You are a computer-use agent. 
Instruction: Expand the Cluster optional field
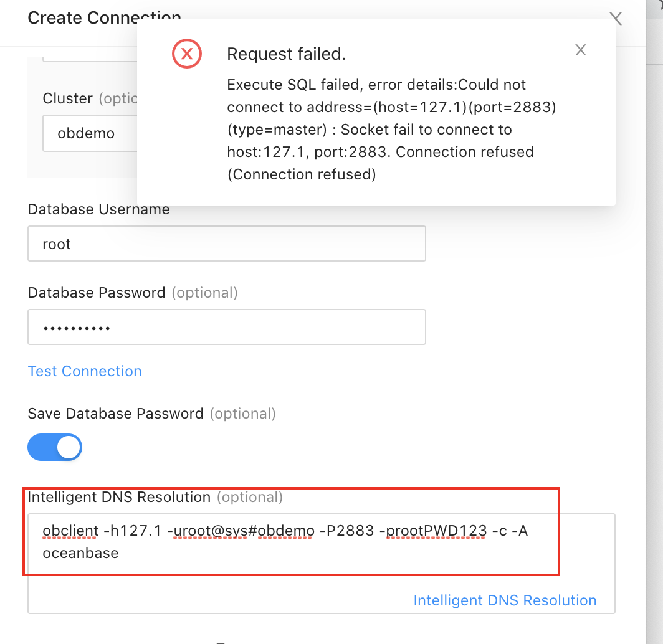[87, 133]
